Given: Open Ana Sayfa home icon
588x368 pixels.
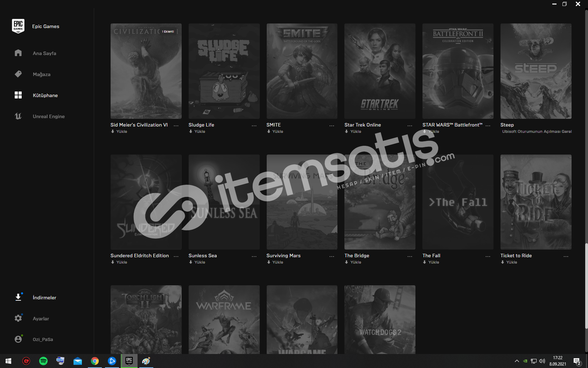Looking at the screenshot, I should 18,53.
